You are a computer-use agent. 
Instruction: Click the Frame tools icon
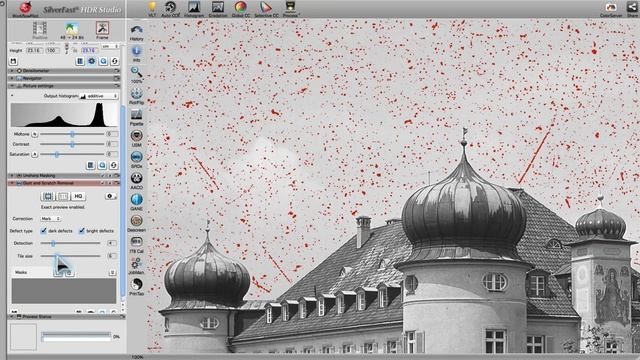(x=102, y=30)
